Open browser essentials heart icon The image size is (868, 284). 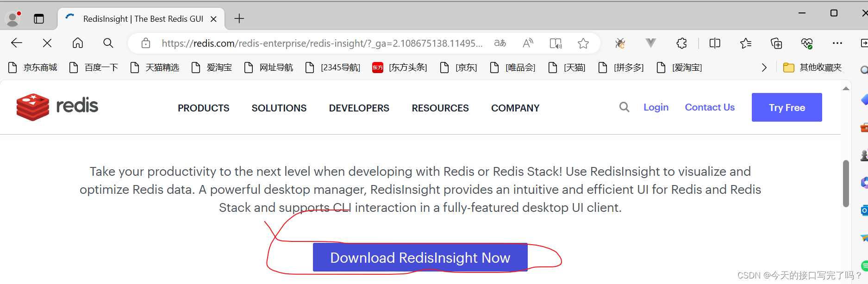pyautogui.click(x=807, y=43)
